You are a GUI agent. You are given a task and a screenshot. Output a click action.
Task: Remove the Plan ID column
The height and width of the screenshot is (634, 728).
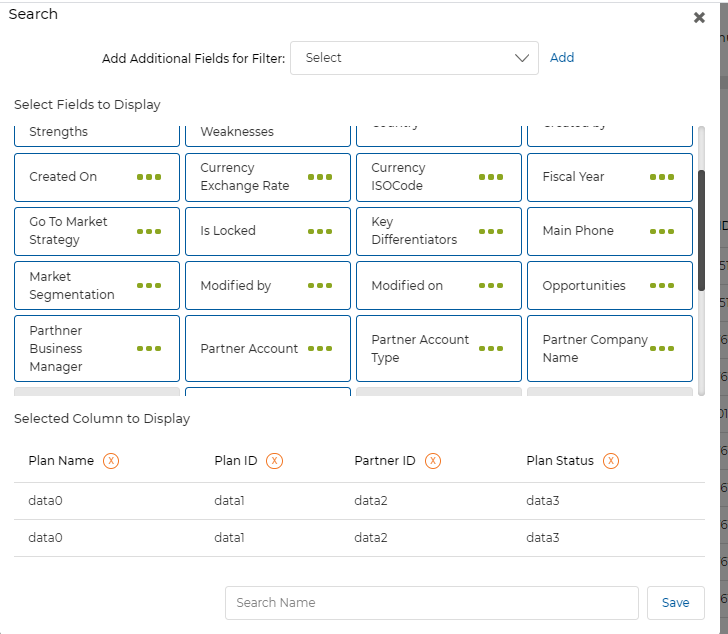point(274,461)
